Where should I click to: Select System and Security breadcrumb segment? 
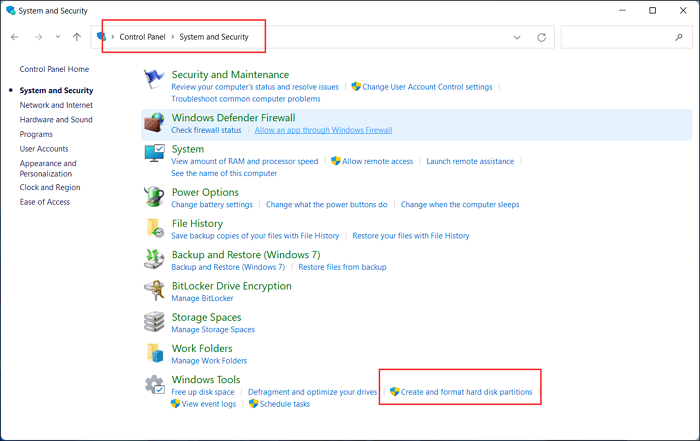click(214, 37)
